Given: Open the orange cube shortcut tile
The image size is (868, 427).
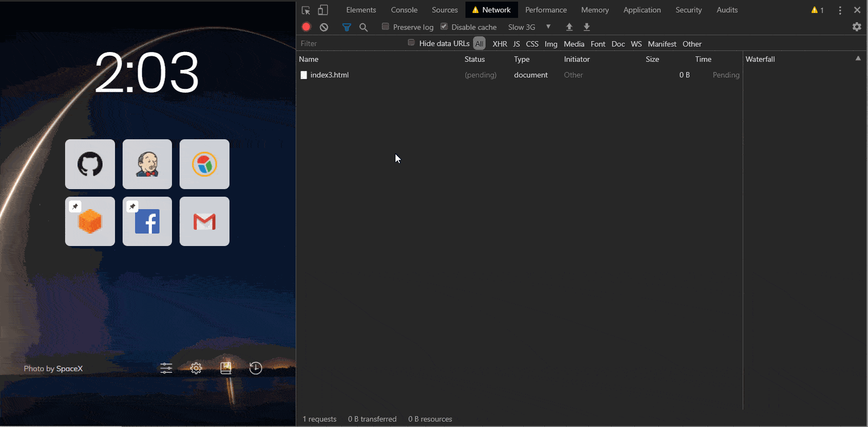Looking at the screenshot, I should pyautogui.click(x=90, y=221).
